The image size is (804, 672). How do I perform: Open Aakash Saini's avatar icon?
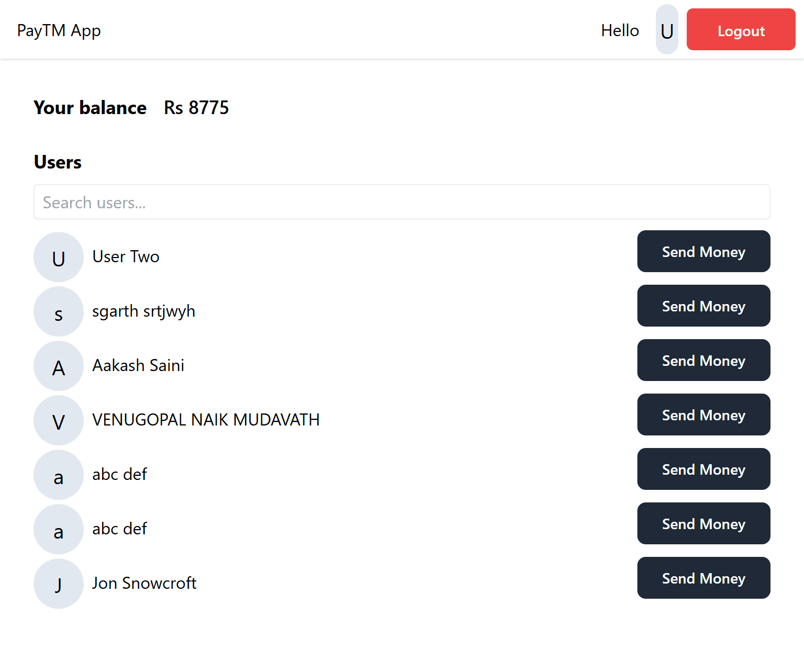click(x=59, y=366)
